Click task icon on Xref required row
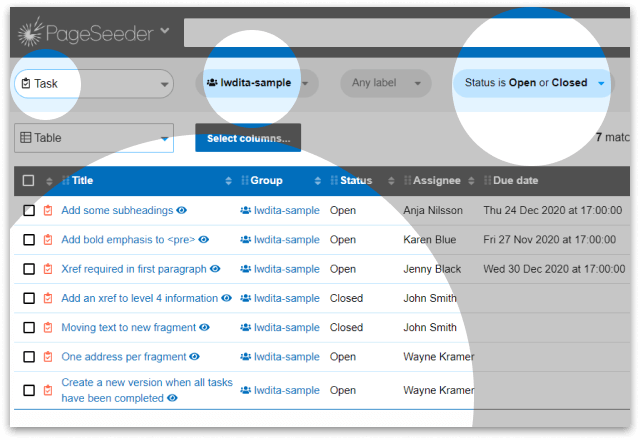Screen dimensions: 640x440 coord(48,269)
